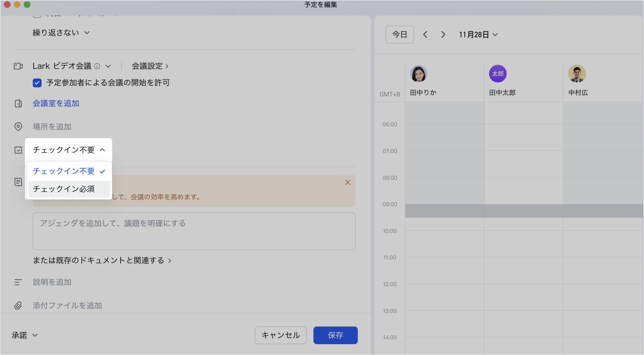Click the agenda input text field
Screen dimensions: 644x355
(x=194, y=231)
